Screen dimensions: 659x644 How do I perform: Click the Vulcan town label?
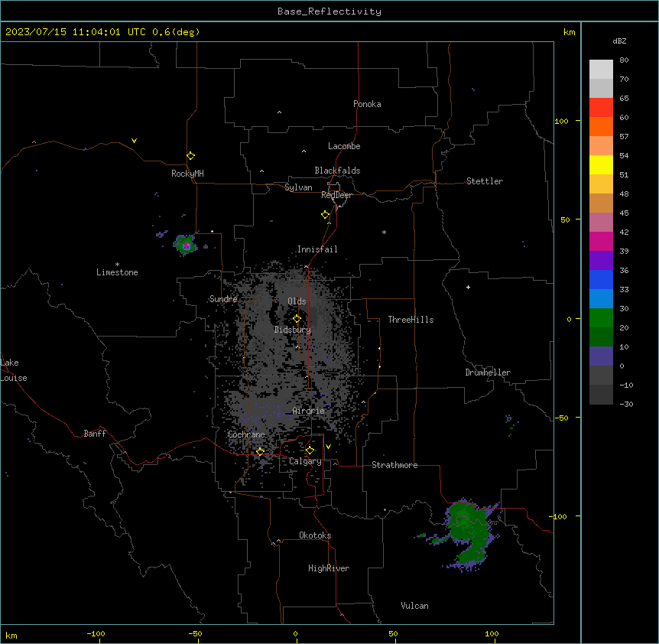(414, 606)
